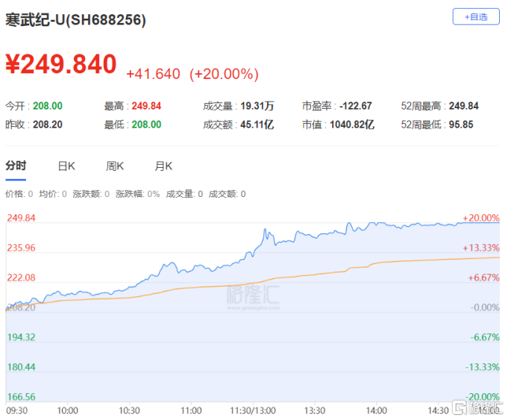Image resolution: width=508 pixels, height=420 pixels.
Task: Click the 09:30 time axis label
Action: tap(17, 411)
